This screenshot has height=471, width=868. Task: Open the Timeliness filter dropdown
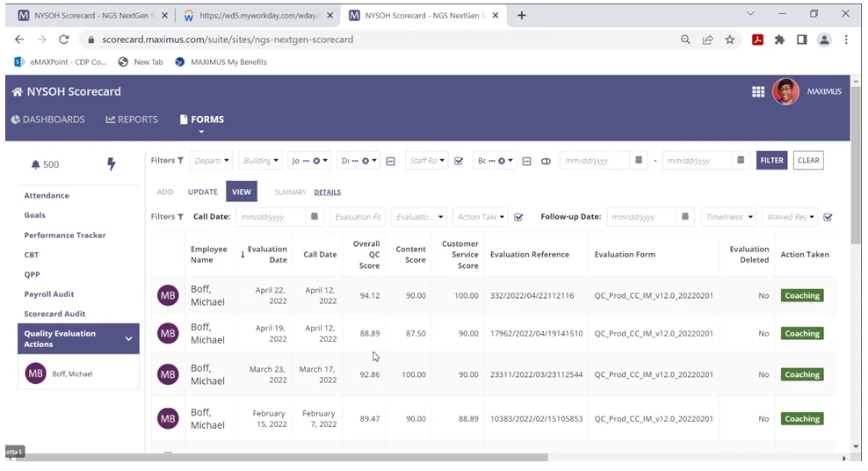[x=728, y=217]
